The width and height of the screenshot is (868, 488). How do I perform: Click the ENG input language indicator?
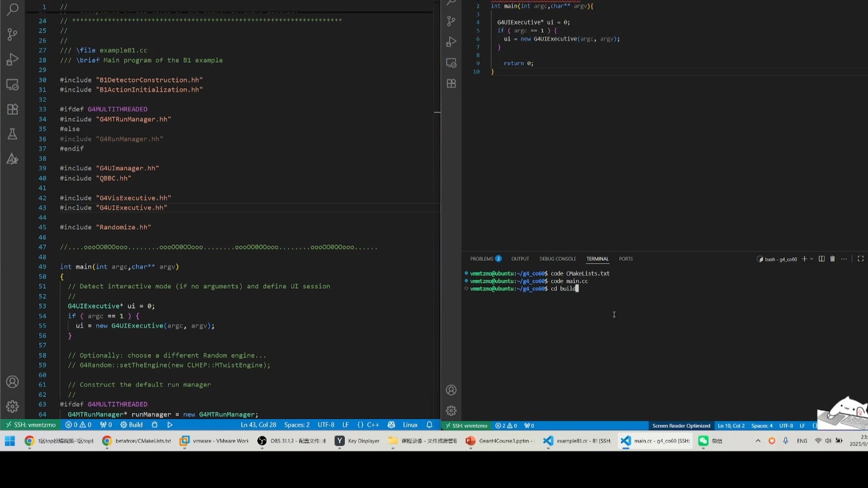coord(802,441)
